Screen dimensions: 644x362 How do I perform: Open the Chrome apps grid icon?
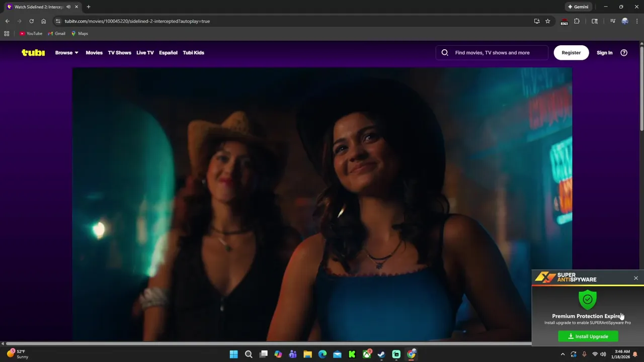coord(7,34)
